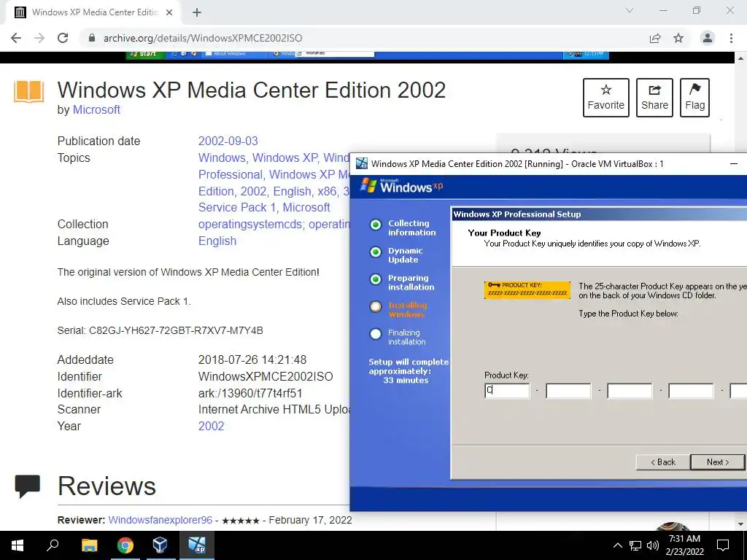Click the browser back arrow
Screen dimensions: 747x560
tap(16, 38)
